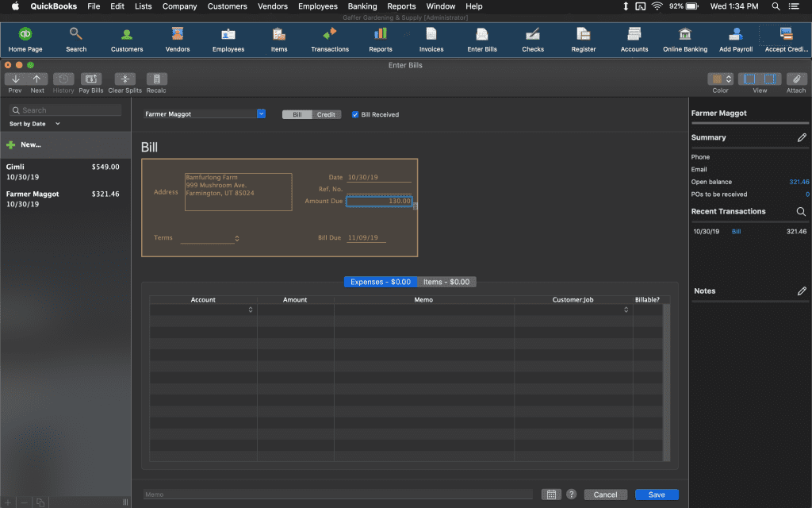Open the Customers center icon
This screenshot has height=508, width=812.
[127, 40]
